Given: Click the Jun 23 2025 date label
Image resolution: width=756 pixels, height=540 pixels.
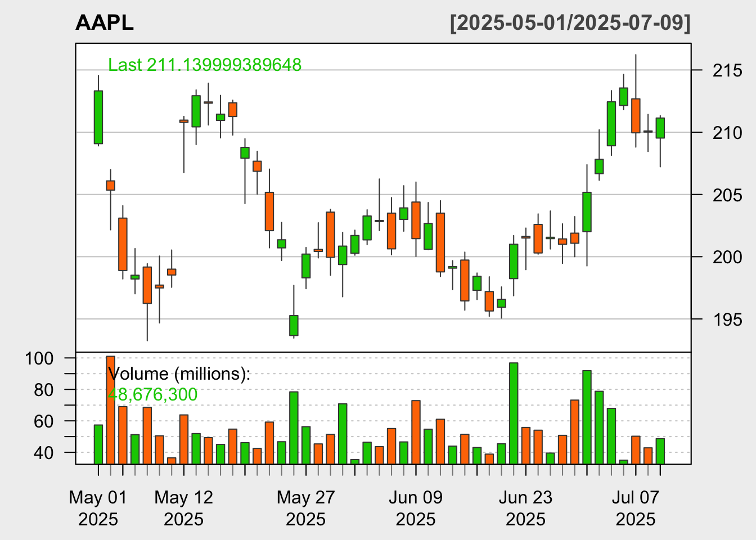Looking at the screenshot, I should (526, 508).
